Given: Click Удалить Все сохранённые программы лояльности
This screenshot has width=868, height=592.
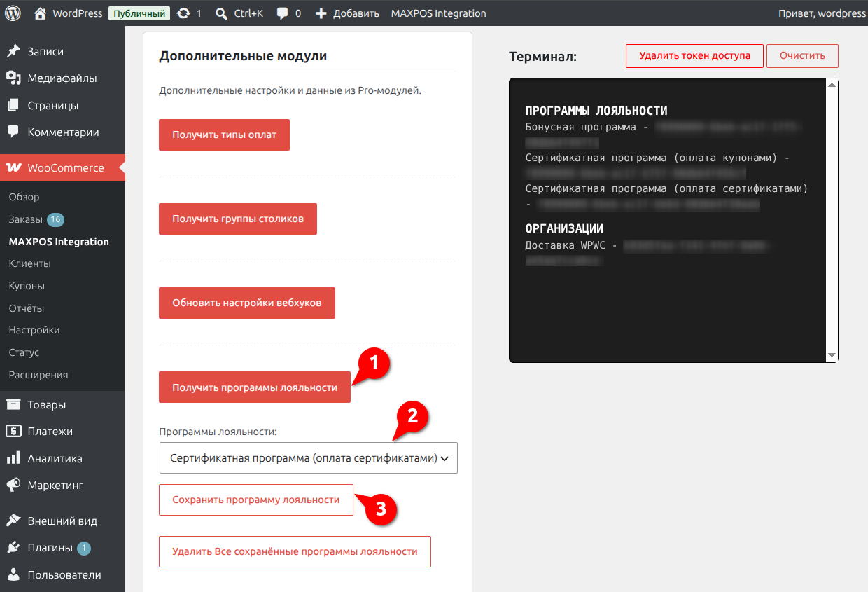Looking at the screenshot, I should coord(295,551).
